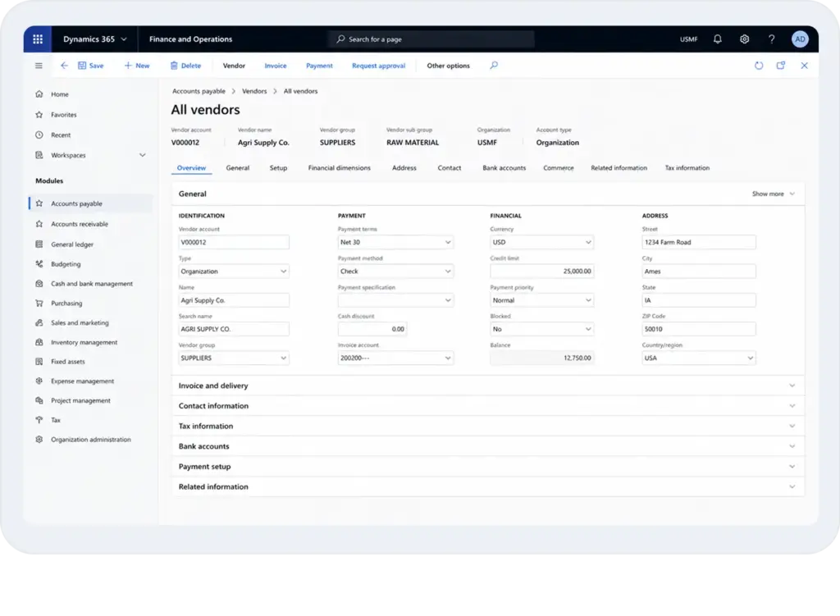Image resolution: width=840 pixels, height=616 pixels.
Task: Open Organization administration module
Action: (90, 440)
